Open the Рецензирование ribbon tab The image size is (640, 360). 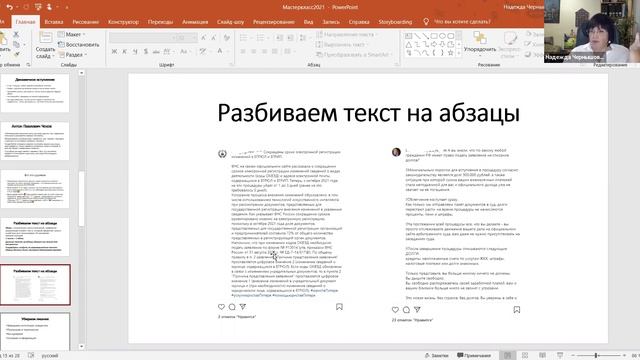(273, 22)
